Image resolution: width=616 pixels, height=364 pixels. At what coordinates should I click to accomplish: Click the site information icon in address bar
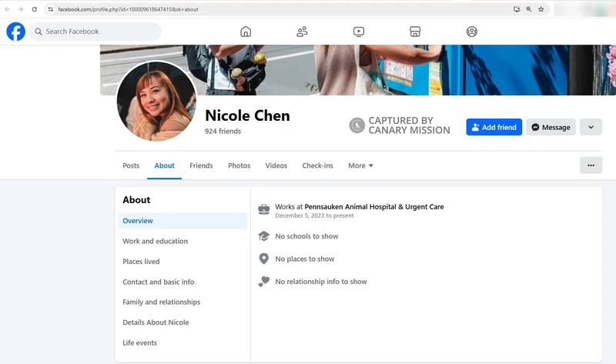[51, 9]
